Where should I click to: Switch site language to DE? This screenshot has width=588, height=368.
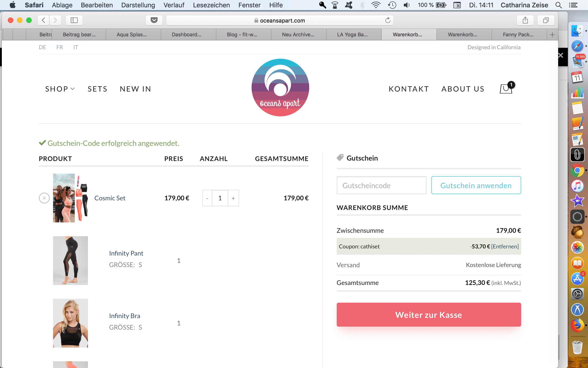pos(42,47)
